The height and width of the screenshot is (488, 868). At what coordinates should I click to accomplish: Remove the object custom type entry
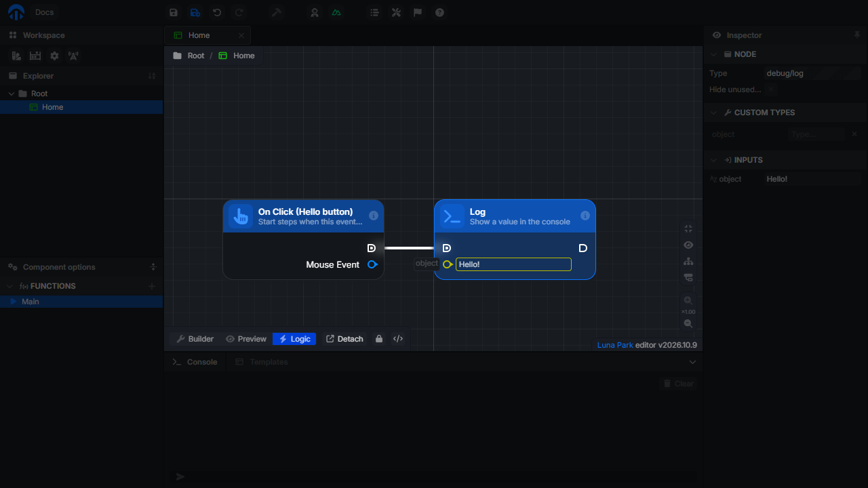coord(854,134)
